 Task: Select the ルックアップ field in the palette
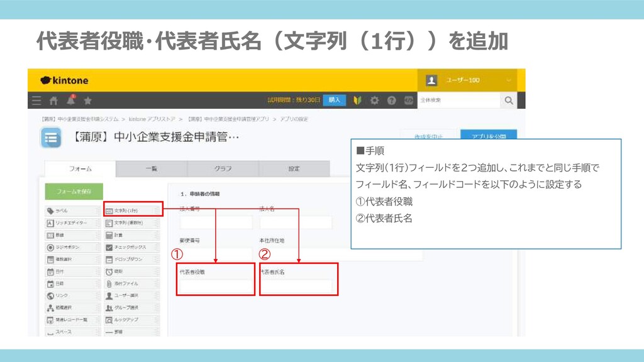pyautogui.click(x=131, y=320)
